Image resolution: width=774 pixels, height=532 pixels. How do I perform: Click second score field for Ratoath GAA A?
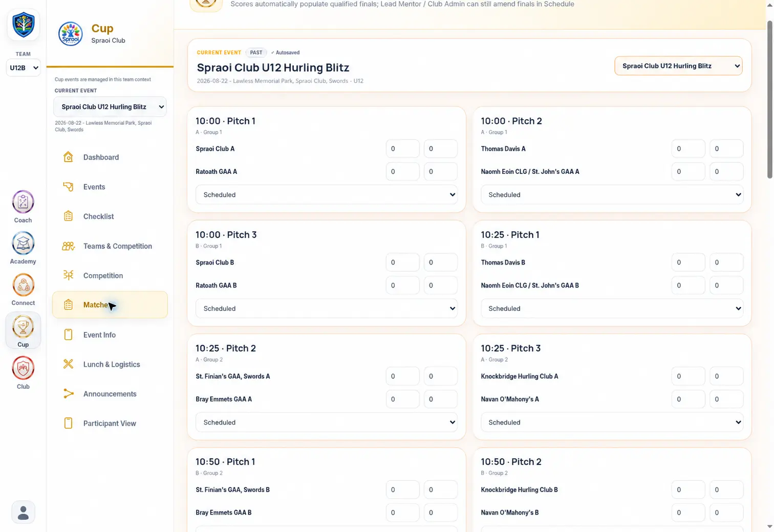click(440, 172)
